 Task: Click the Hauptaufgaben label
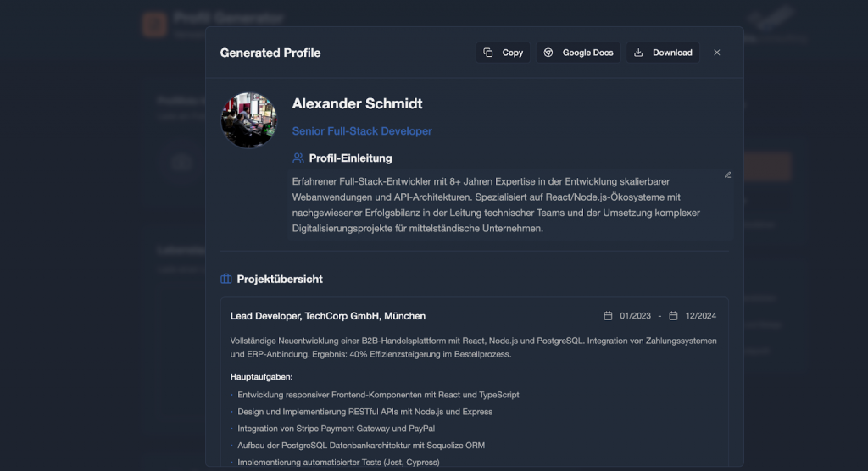pos(261,376)
